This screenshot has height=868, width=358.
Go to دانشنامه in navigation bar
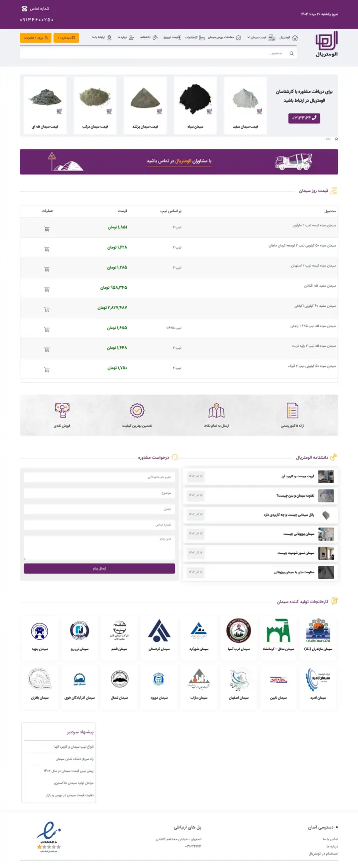(x=148, y=38)
